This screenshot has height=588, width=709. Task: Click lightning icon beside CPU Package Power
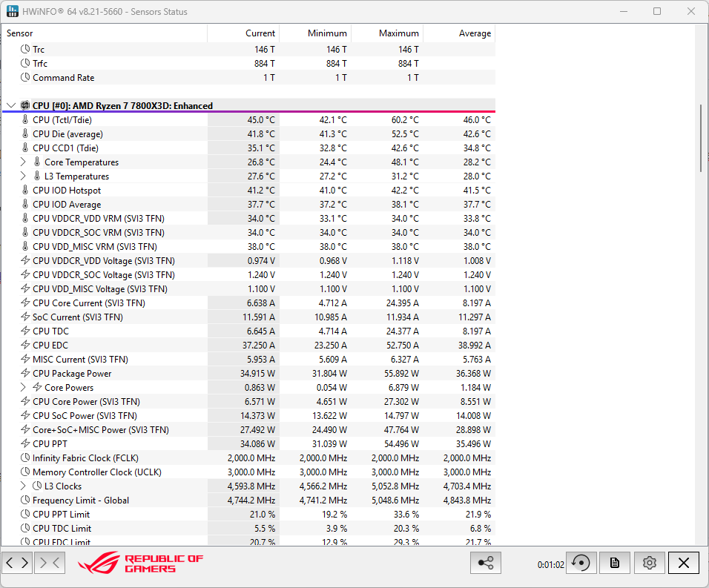point(25,373)
